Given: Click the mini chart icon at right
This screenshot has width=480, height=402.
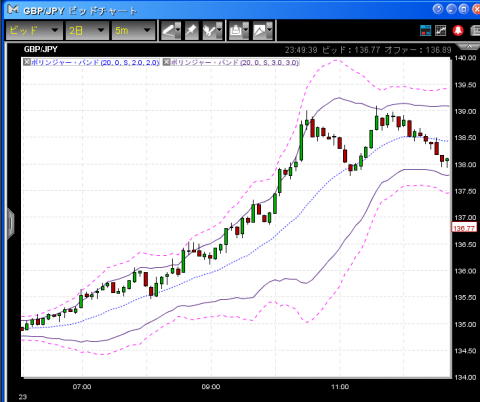Looking at the screenshot, I should (441, 31).
